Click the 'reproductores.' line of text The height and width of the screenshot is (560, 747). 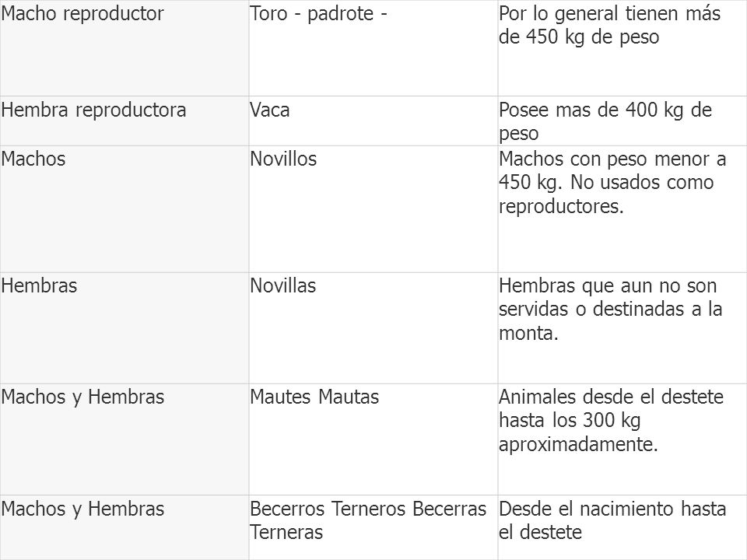[561, 207]
